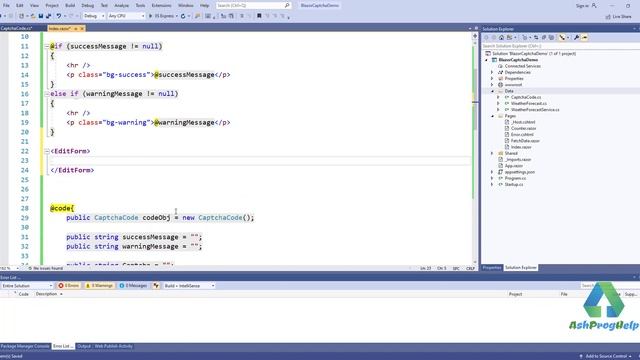640x360 pixels.
Task: Click the Undo arrow in toolbar
Action: click(59, 16)
